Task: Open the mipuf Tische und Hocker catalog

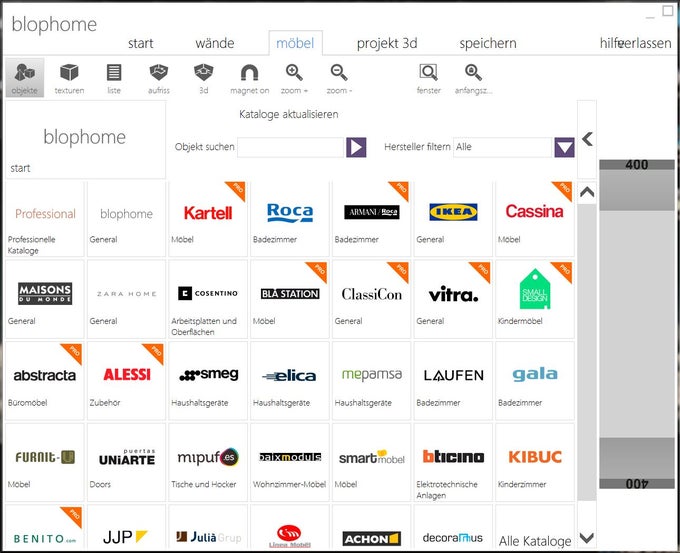Action: (208, 463)
